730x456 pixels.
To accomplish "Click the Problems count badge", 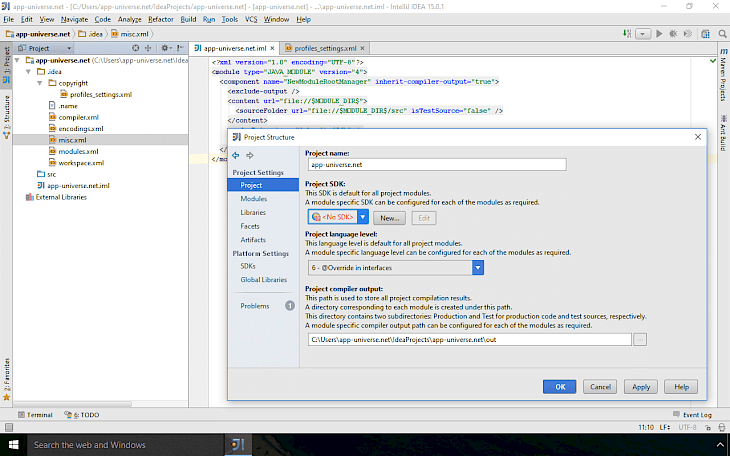I will [290, 306].
